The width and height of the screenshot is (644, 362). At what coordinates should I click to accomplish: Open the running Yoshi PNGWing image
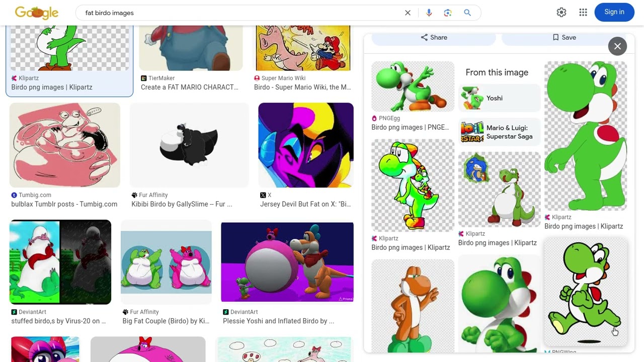coord(586,292)
